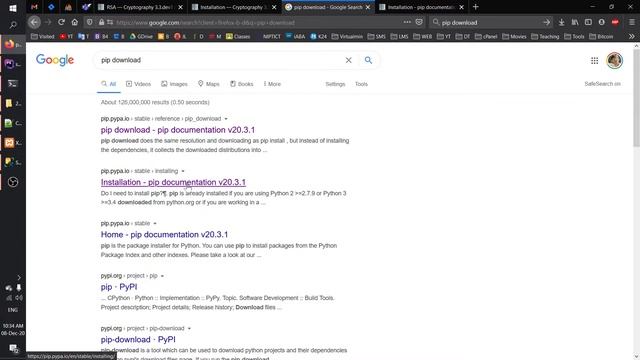Select the Images search tab
This screenshot has height=360, width=640.
(174, 84)
